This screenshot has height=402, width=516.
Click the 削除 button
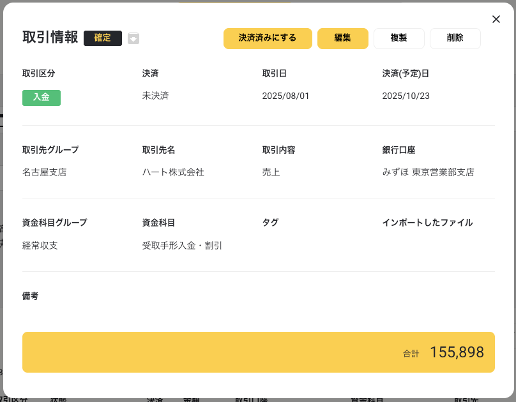pos(455,38)
